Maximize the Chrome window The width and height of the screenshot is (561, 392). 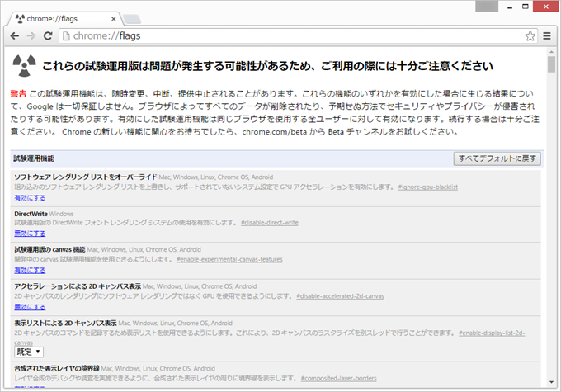point(526,7)
